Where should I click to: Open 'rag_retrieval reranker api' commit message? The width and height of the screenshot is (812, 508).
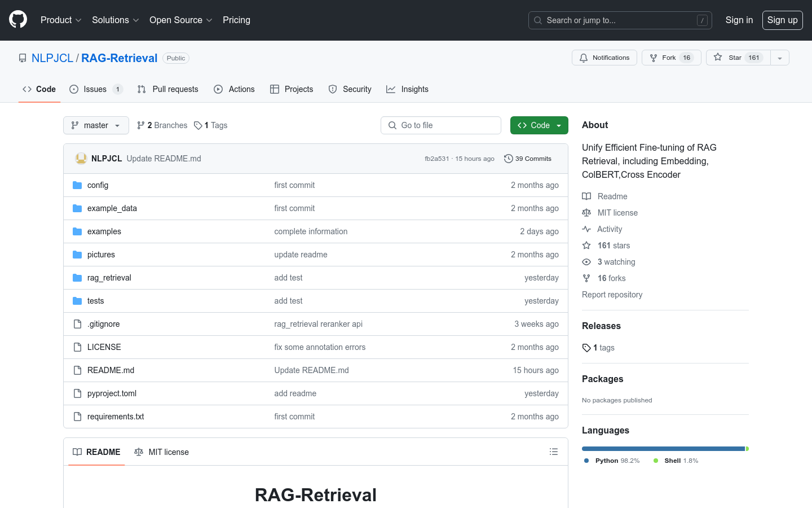[x=318, y=324]
